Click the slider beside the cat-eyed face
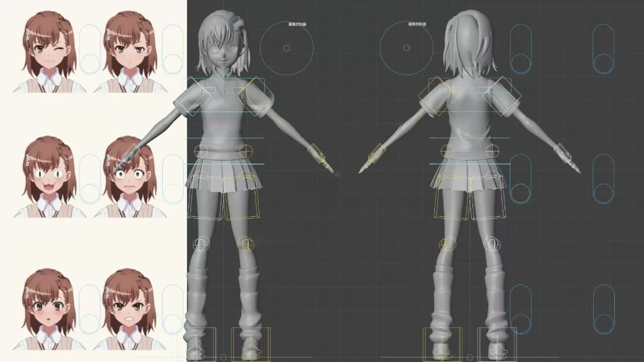 (x=90, y=179)
